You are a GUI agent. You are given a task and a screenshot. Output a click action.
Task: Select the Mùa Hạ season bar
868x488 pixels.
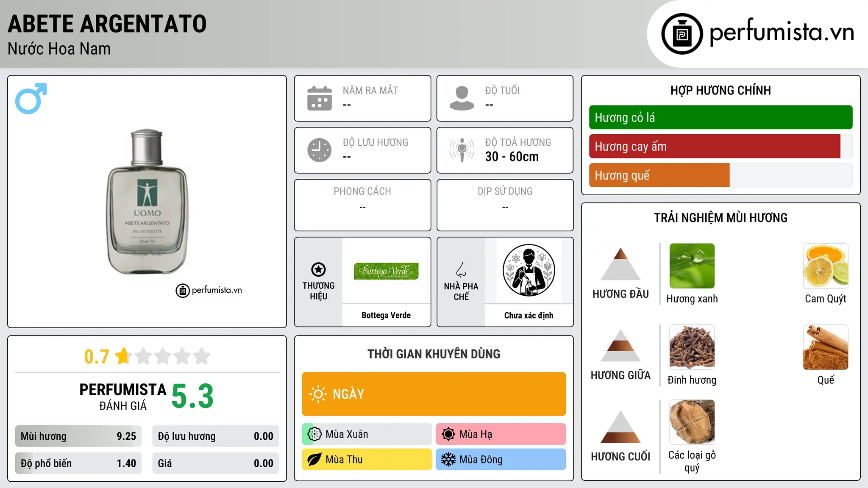pyautogui.click(x=501, y=434)
